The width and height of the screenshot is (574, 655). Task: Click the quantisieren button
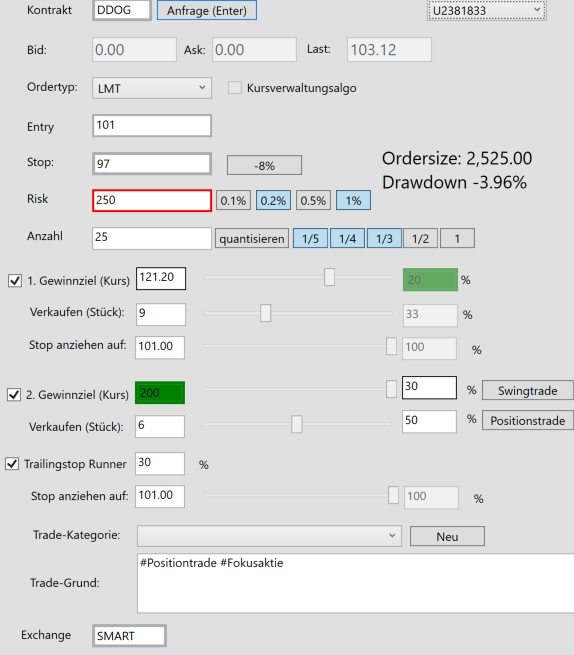pyautogui.click(x=252, y=239)
